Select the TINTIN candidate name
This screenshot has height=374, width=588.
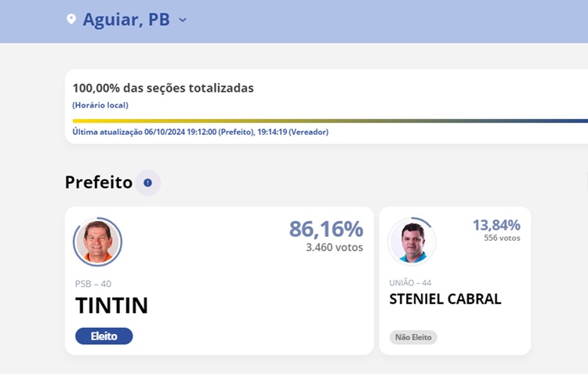(x=111, y=306)
